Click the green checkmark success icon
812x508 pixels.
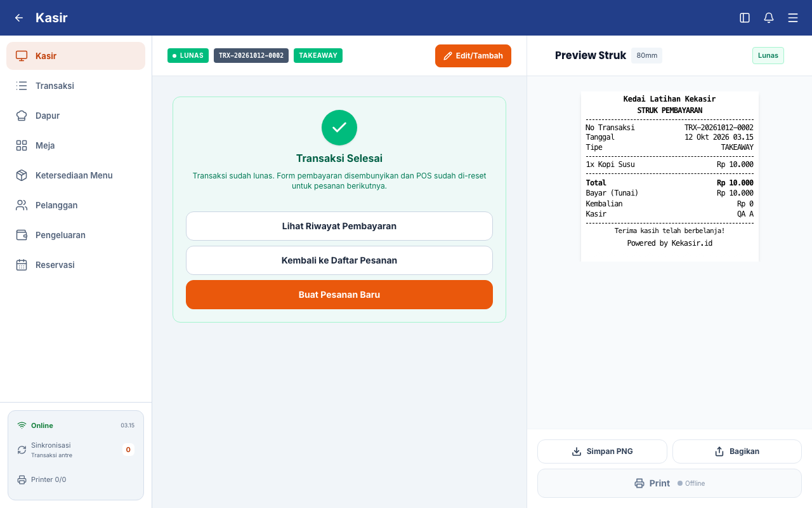(x=339, y=128)
